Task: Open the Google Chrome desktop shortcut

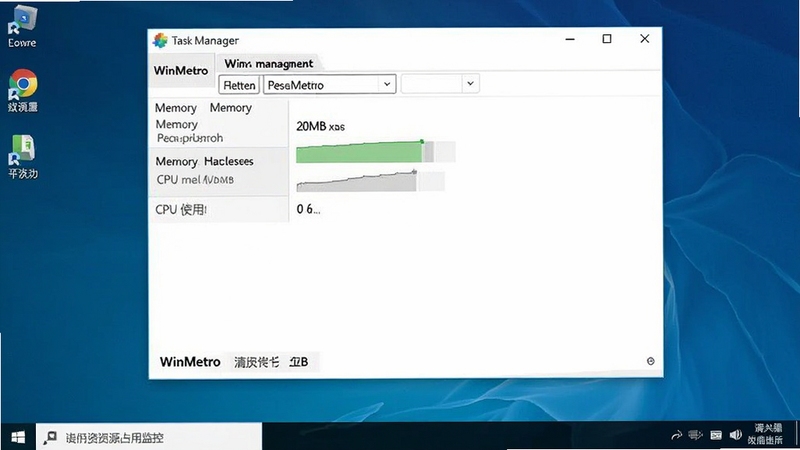Action: coord(23,90)
